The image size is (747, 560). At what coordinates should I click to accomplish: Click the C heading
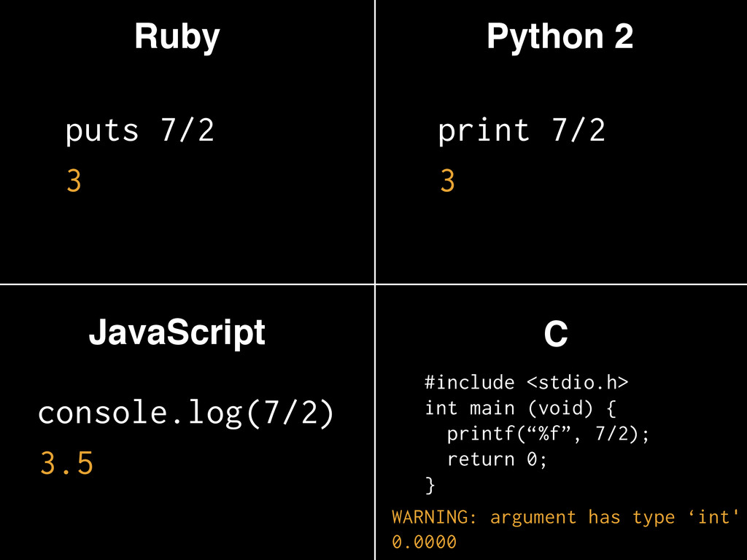[556, 335]
